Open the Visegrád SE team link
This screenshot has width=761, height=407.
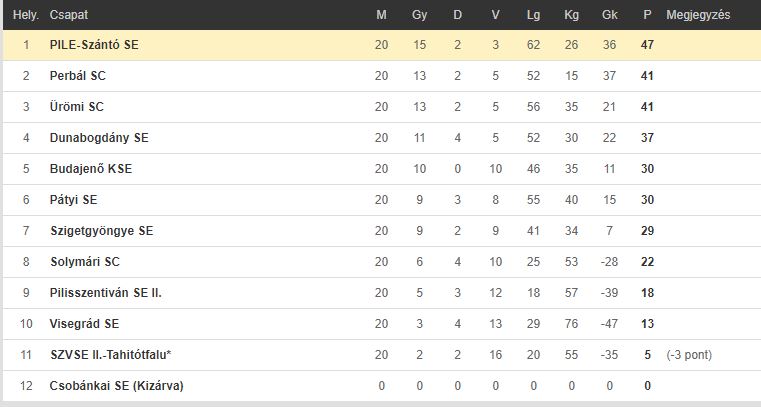point(84,324)
